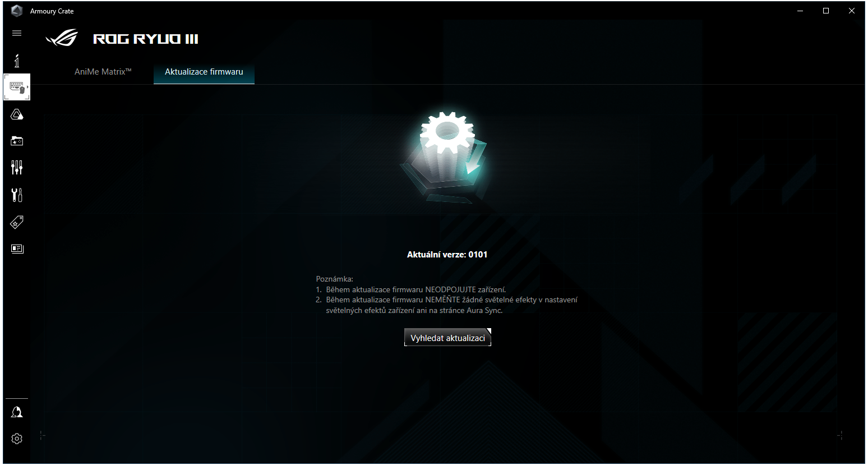The height and width of the screenshot is (465, 868).
Task: Open Scenario Profiles sliders icon
Action: tap(17, 167)
